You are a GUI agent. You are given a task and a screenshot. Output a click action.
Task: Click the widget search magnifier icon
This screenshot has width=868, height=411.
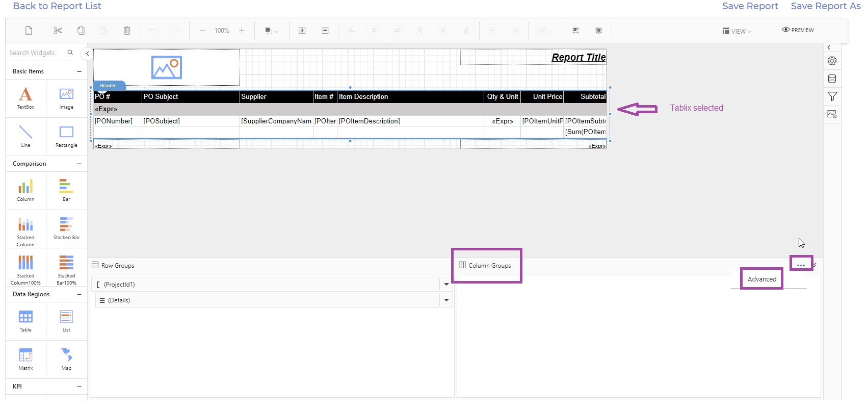(x=70, y=53)
